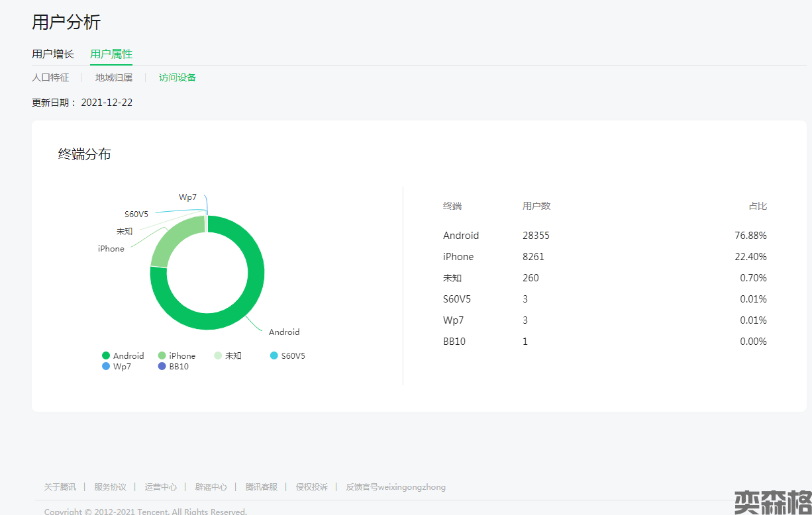Select the 访问设备 sub-tab
The height and width of the screenshot is (515, 812).
178,77
